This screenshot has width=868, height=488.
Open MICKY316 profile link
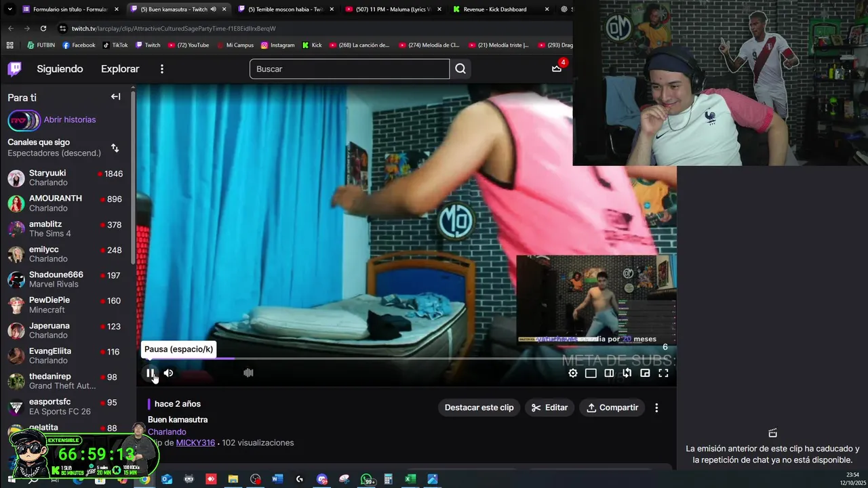195,443
